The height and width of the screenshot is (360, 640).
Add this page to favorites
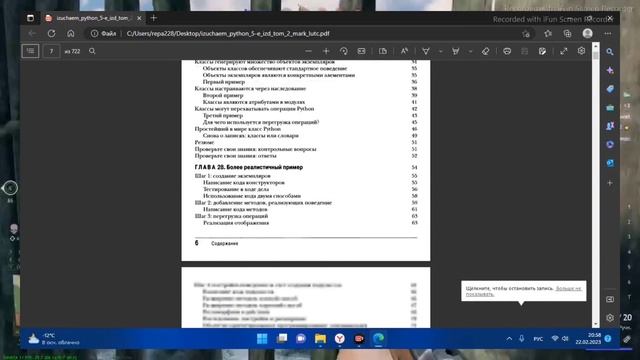pyautogui.click(x=526, y=34)
